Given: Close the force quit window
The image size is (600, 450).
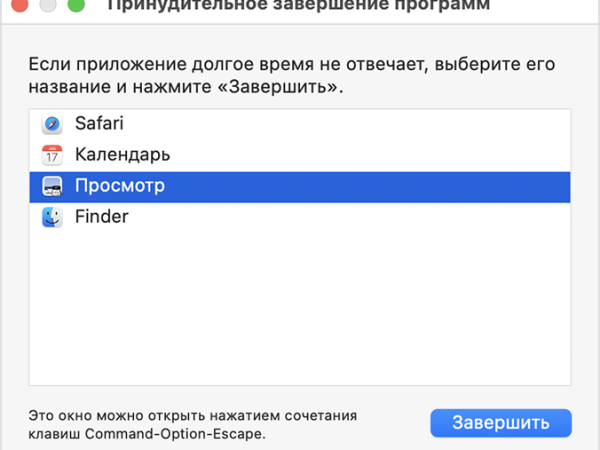Looking at the screenshot, I should 17,6.
